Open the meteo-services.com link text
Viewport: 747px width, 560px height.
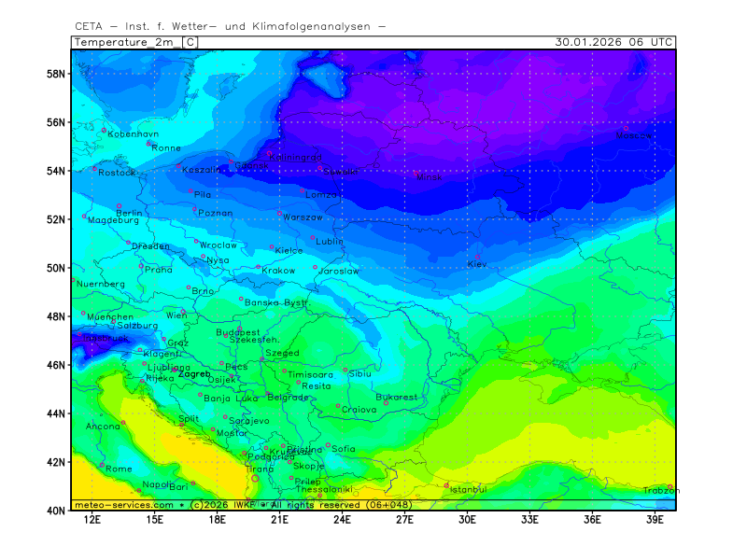click(x=123, y=505)
